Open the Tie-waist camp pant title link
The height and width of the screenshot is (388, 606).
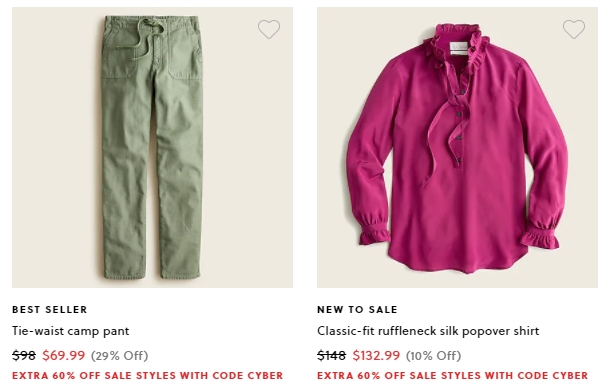(x=70, y=331)
